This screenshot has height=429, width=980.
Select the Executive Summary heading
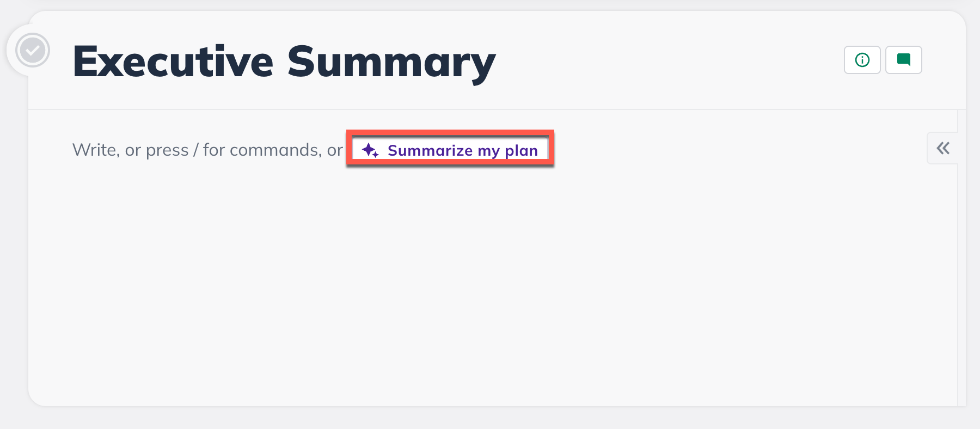click(x=284, y=62)
